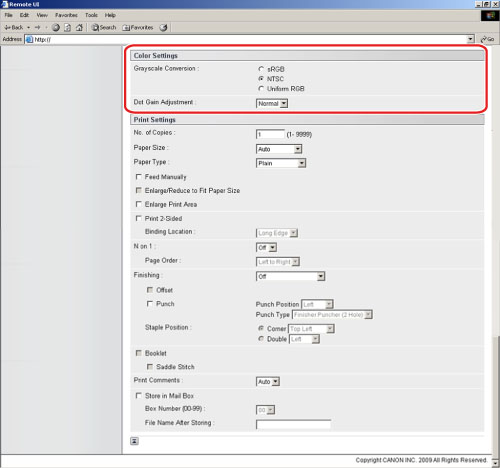The width and height of the screenshot is (500, 468).
Task: Open the Search toolbar button
Action: (104, 28)
